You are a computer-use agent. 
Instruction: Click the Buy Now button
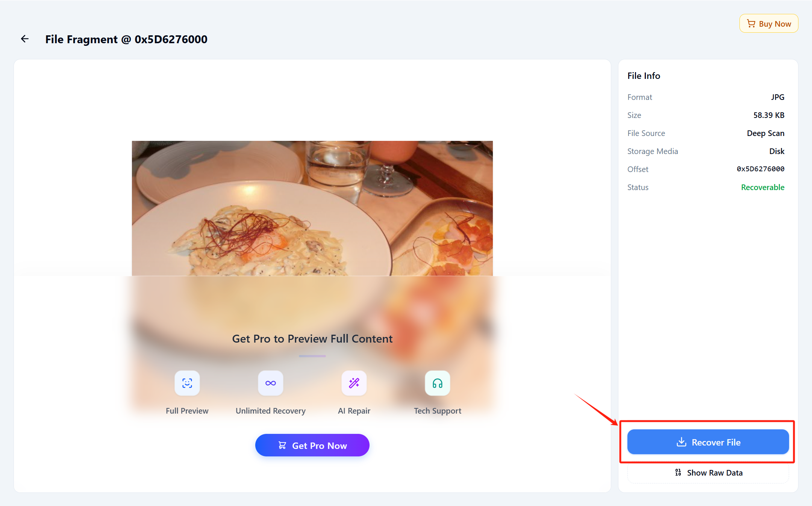(x=769, y=24)
